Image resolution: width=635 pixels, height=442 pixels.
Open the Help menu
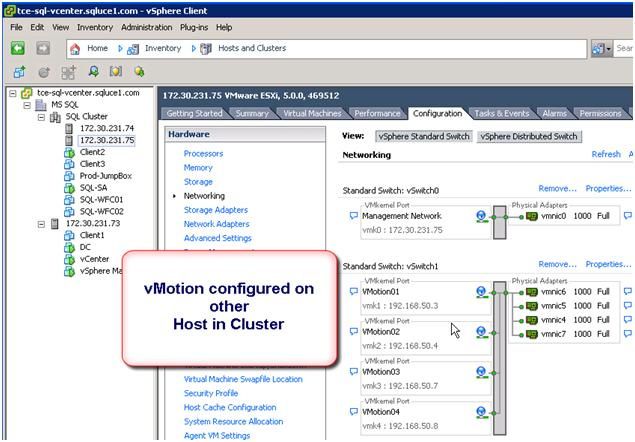point(224,27)
